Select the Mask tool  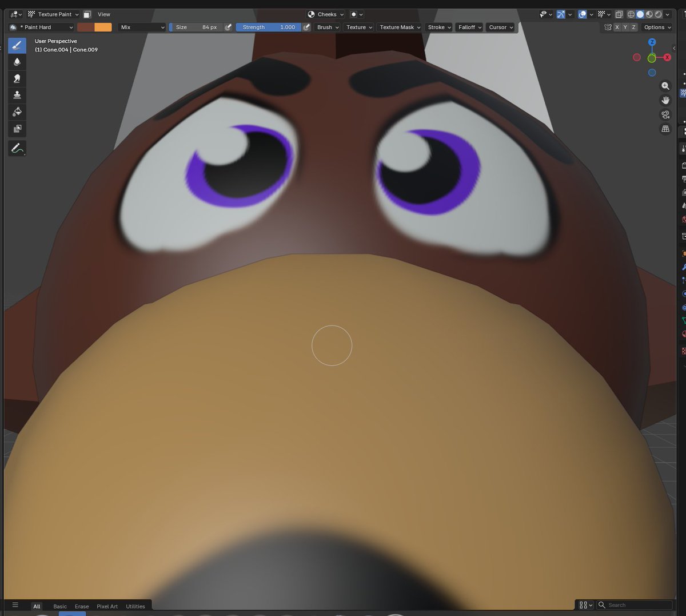point(17,129)
